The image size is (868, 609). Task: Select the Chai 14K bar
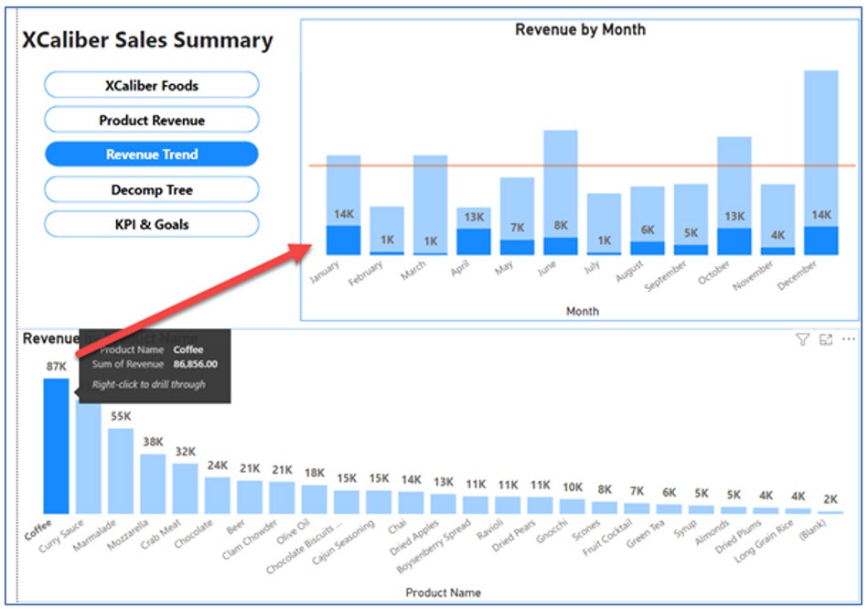tap(411, 502)
